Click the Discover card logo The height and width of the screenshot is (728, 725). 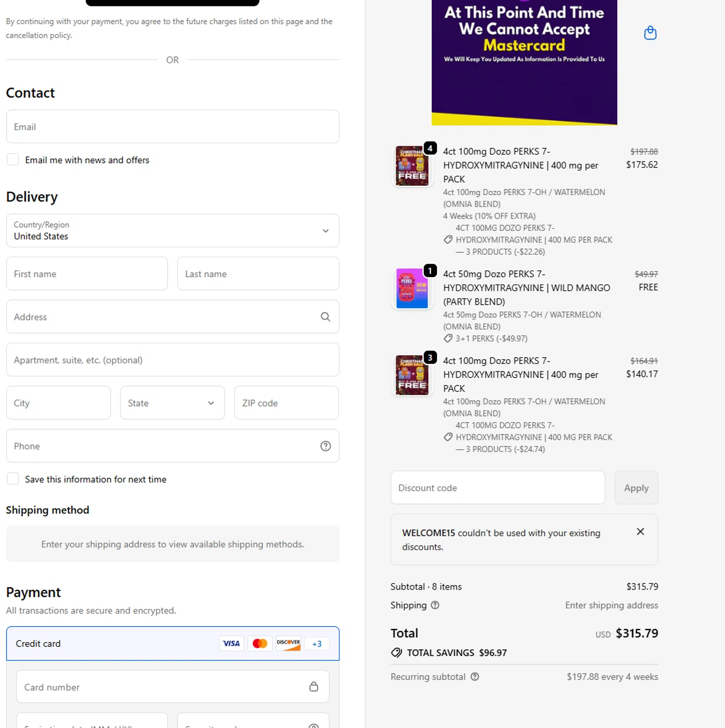pyautogui.click(x=288, y=644)
